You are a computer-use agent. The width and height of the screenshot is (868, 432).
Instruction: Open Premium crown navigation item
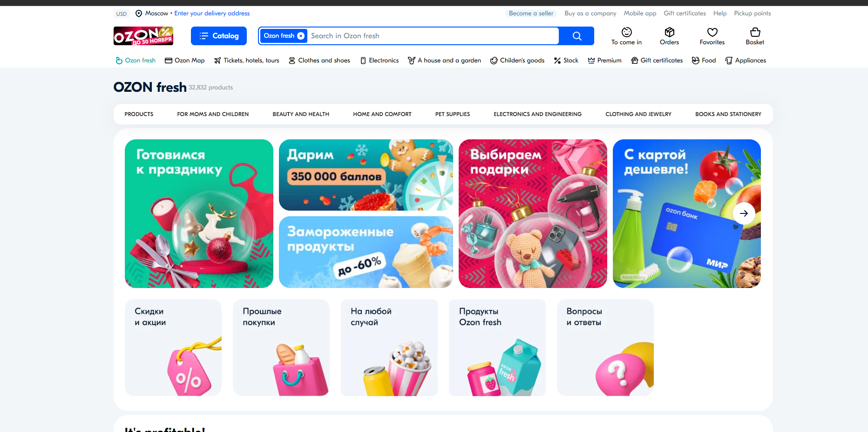coord(604,61)
